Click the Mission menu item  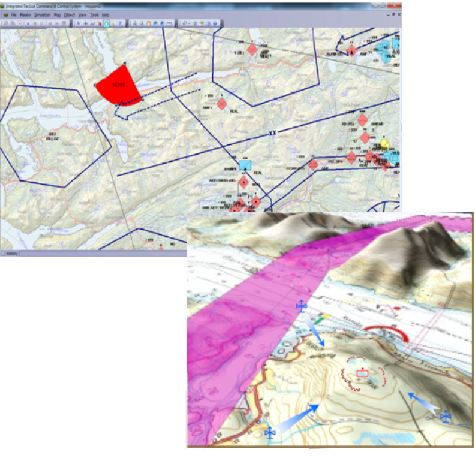pyautogui.click(x=25, y=14)
